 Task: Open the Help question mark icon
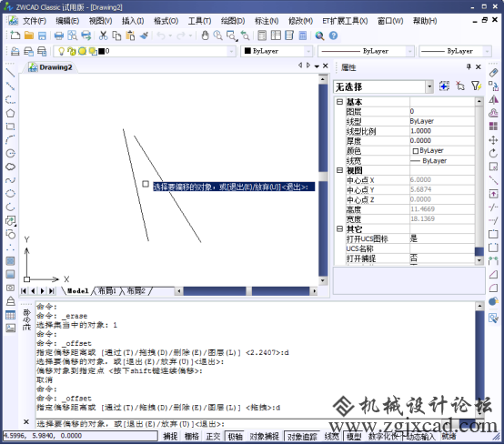(333, 35)
